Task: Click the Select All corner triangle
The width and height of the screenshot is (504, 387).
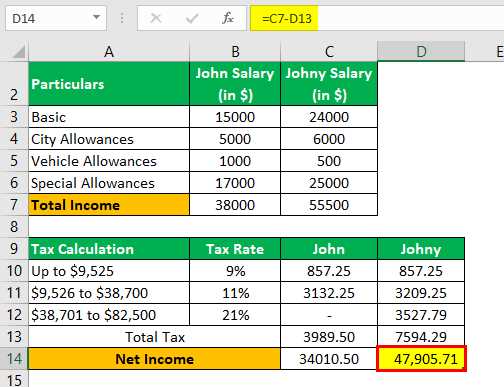Action: (18, 52)
